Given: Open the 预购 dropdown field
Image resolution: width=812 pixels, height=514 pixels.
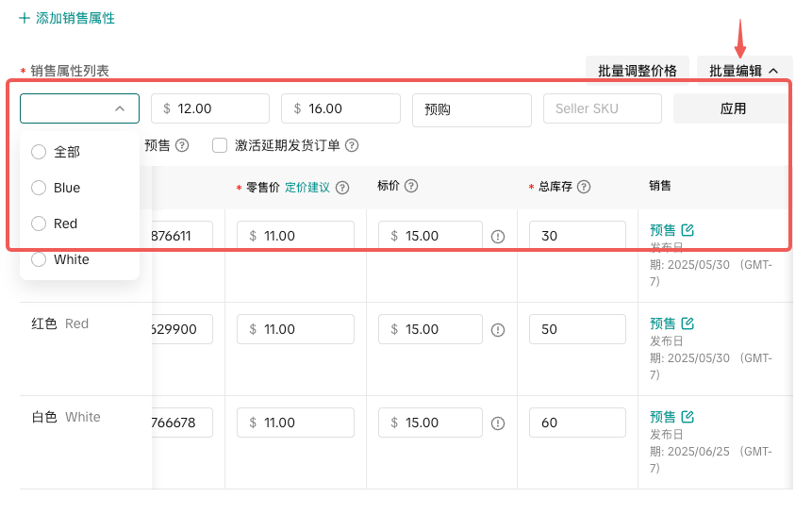Looking at the screenshot, I should pyautogui.click(x=472, y=109).
